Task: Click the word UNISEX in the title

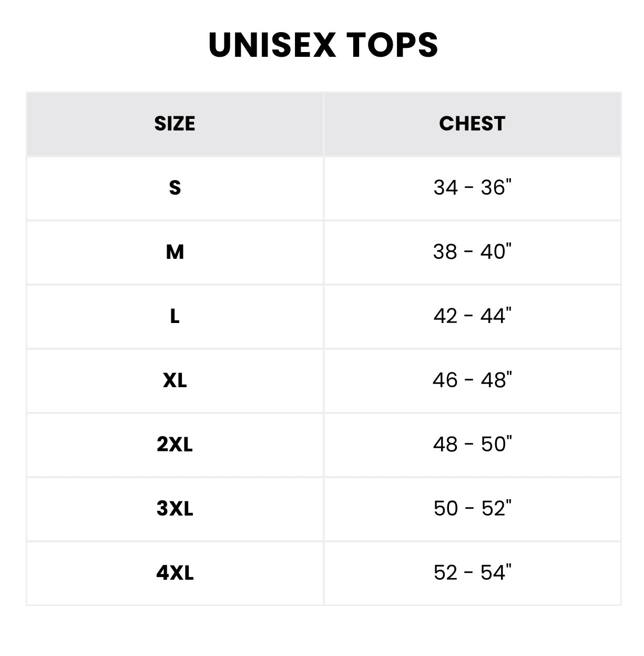Action: tap(272, 45)
